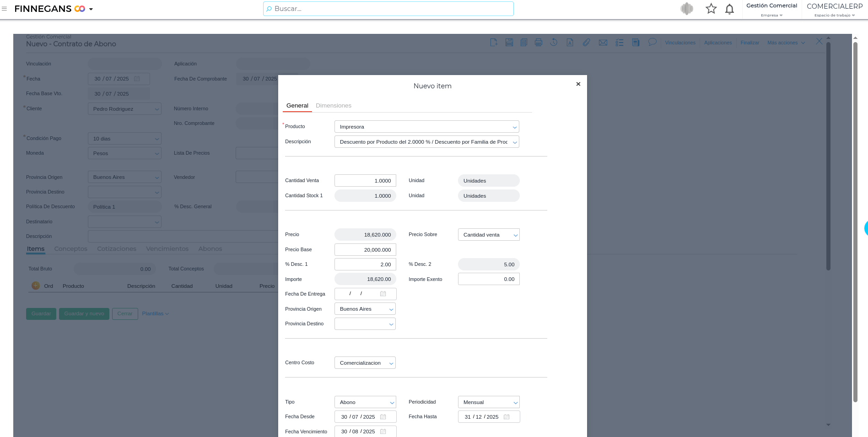Open the Precio Sobre dropdown
This screenshot has height=437, width=868.
515,235
